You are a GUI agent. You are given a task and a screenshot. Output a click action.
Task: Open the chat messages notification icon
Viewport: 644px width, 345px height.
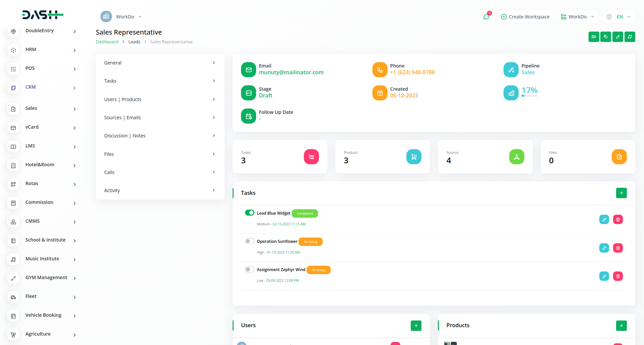coord(486,17)
